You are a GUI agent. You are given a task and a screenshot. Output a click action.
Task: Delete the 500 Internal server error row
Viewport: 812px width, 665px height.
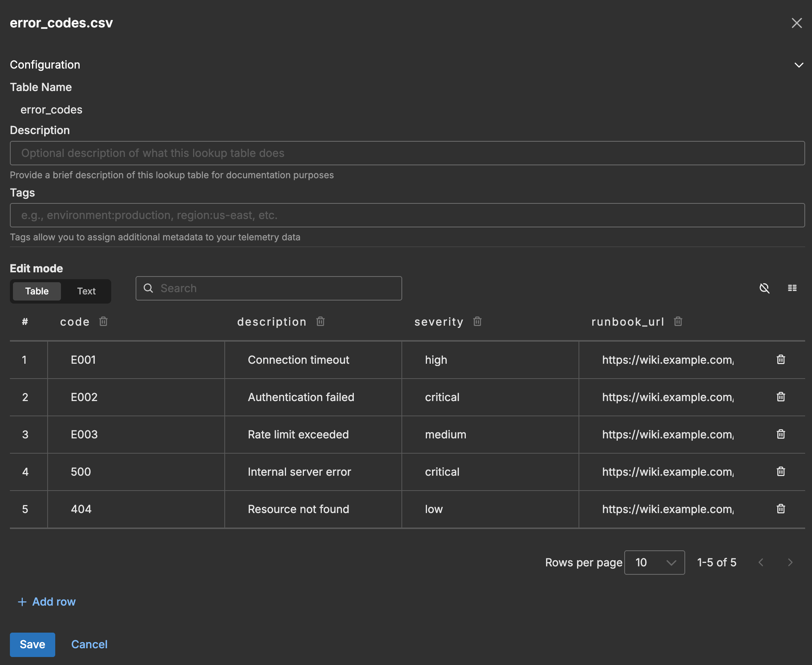(x=781, y=472)
